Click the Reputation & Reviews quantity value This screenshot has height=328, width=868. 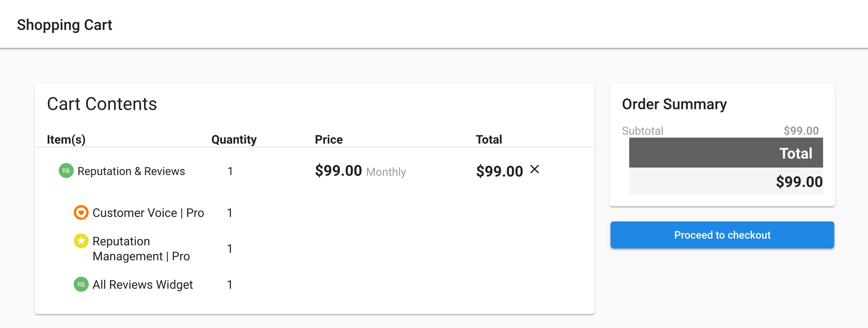tap(230, 171)
